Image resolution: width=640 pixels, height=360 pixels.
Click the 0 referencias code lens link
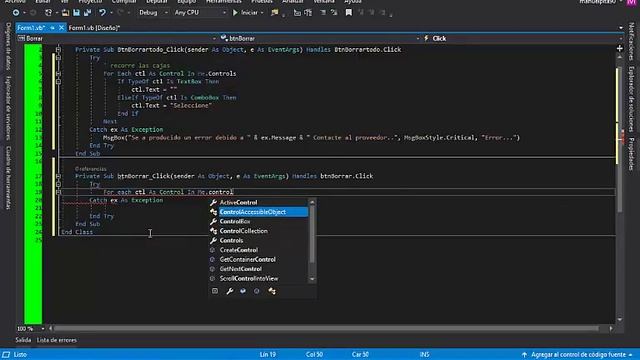coord(91,169)
